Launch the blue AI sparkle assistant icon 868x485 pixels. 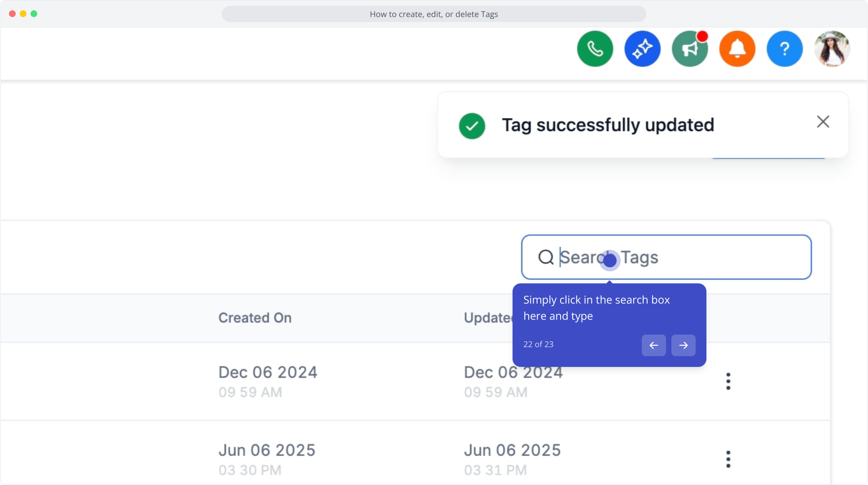pyautogui.click(x=642, y=49)
